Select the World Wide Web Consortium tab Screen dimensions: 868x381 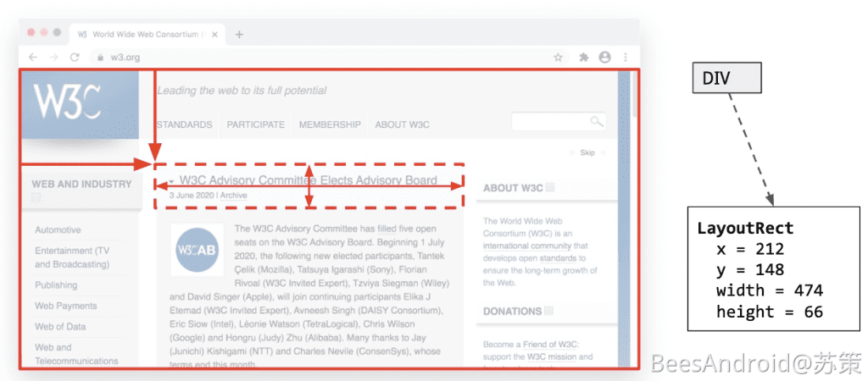[x=144, y=35]
